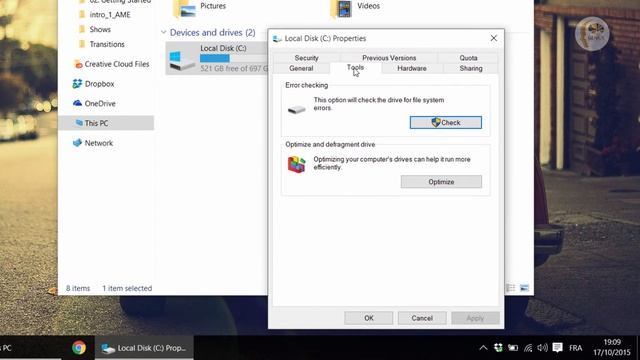The image size is (640, 360).
Task: Click the drive icon in Error checking
Action: pos(297,109)
